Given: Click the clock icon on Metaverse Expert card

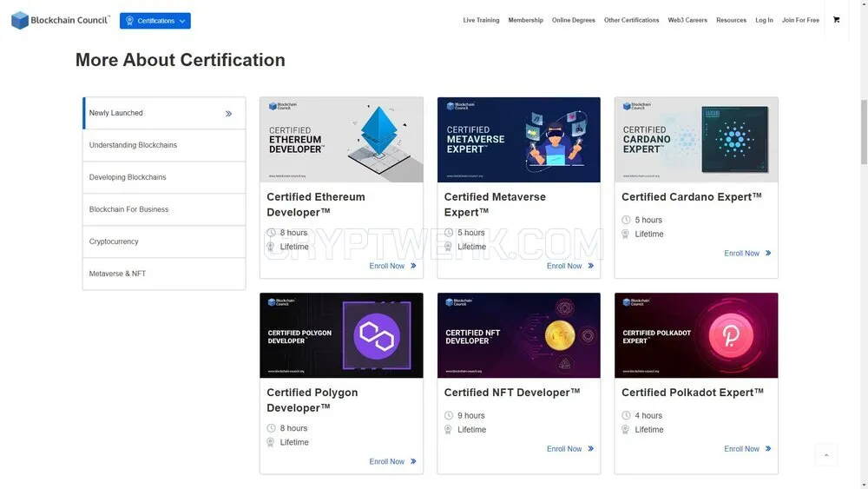Looking at the screenshot, I should (449, 233).
